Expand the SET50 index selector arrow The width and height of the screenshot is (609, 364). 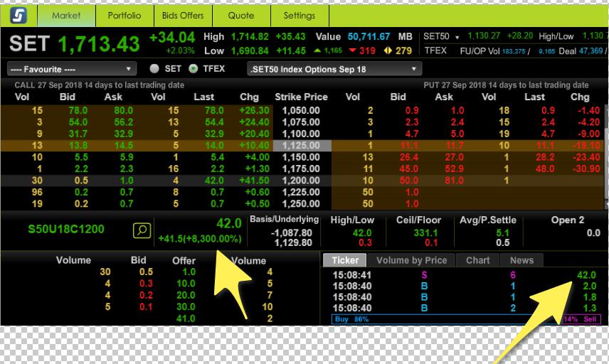(x=457, y=37)
